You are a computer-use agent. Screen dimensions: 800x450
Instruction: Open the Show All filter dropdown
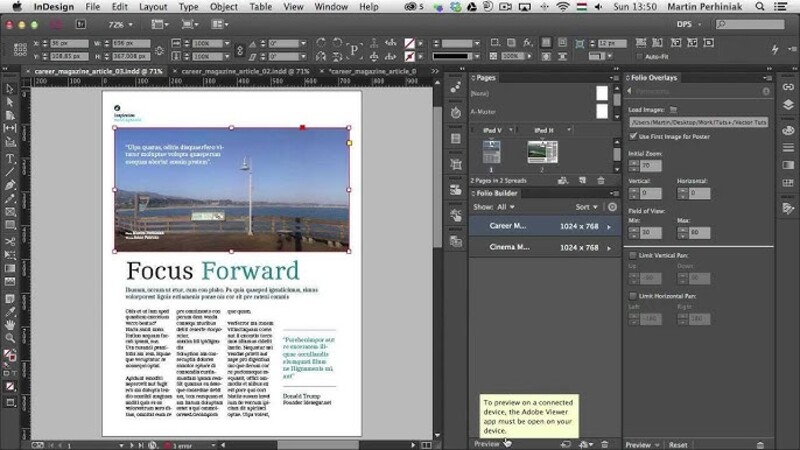506,207
